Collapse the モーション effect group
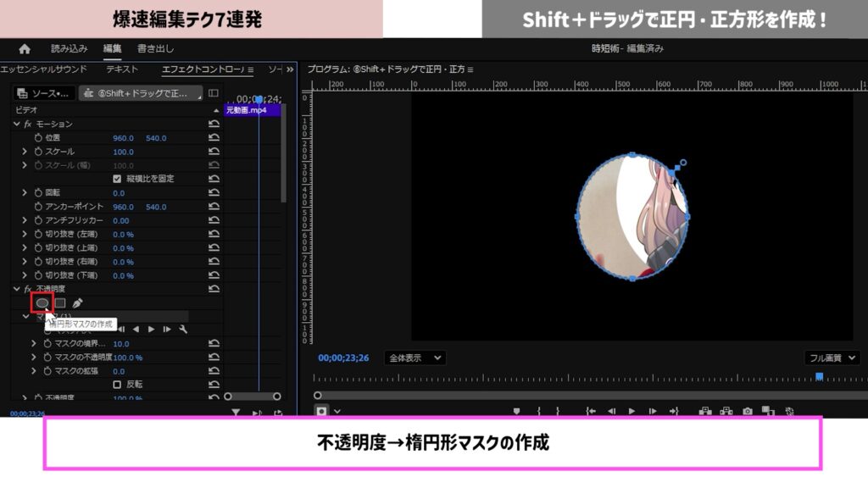The width and height of the screenshot is (868, 488). tap(17, 124)
